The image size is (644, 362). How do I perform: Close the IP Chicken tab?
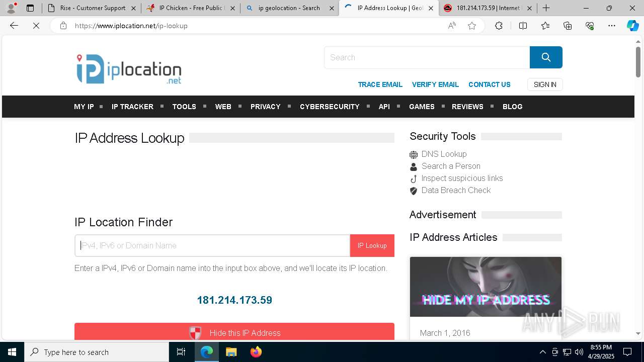coord(232,8)
